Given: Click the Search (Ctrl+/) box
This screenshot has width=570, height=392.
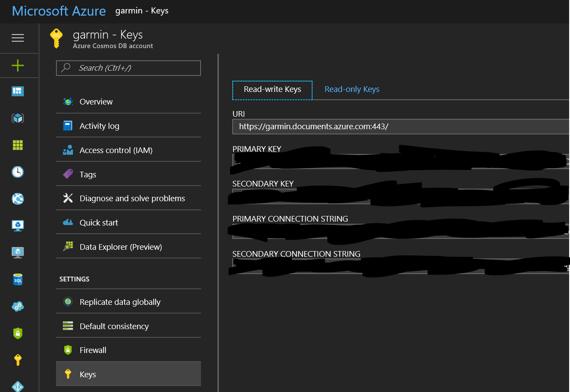Looking at the screenshot, I should [x=128, y=68].
